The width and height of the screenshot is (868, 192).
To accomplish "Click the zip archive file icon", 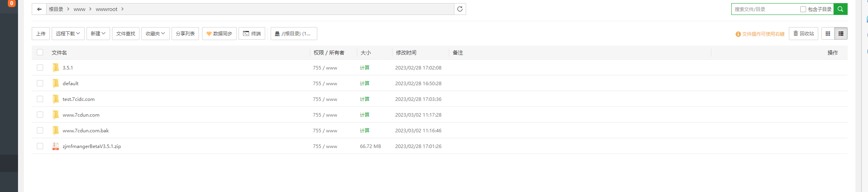I will click(56, 146).
